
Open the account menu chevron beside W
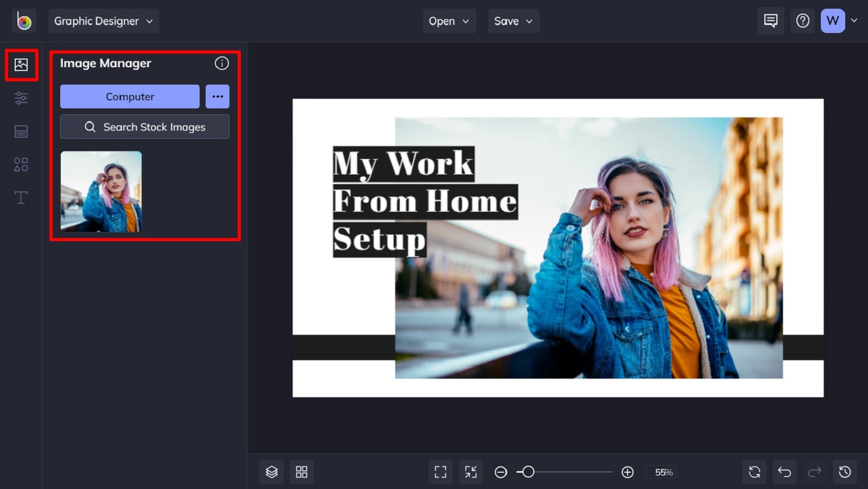(855, 20)
